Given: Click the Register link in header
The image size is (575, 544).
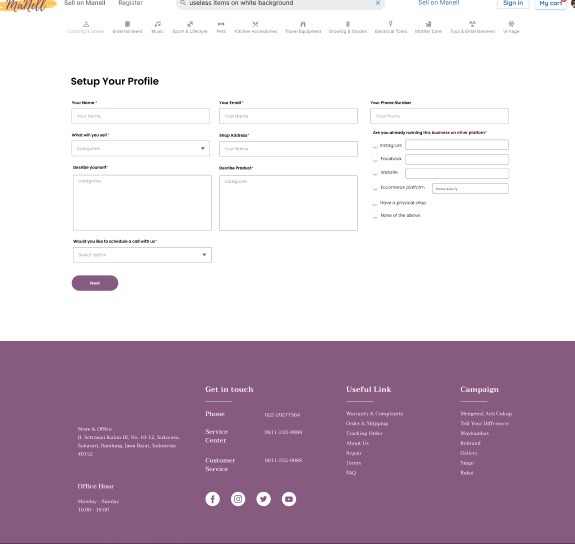Looking at the screenshot, I should [x=131, y=3].
